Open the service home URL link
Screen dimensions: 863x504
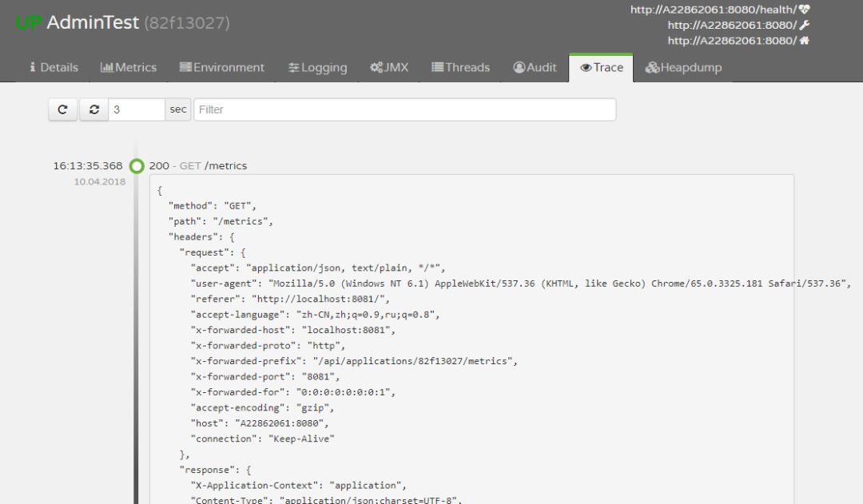tap(738, 40)
